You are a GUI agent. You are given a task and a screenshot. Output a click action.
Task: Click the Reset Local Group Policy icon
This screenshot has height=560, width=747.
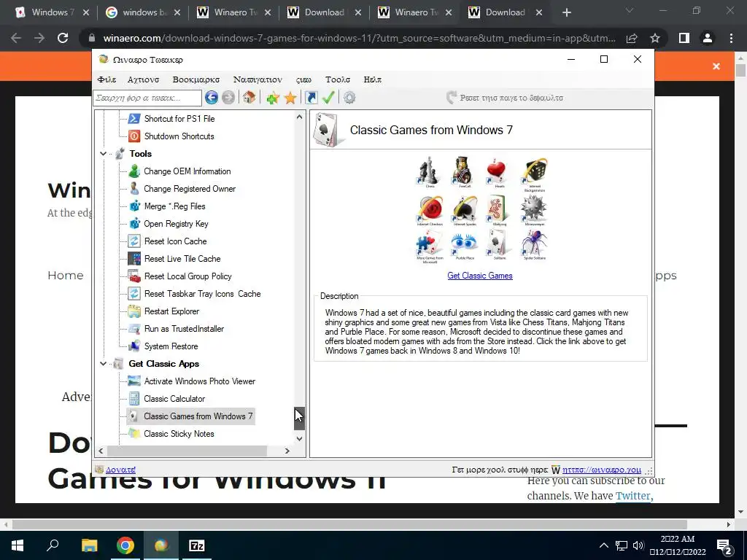[134, 276]
